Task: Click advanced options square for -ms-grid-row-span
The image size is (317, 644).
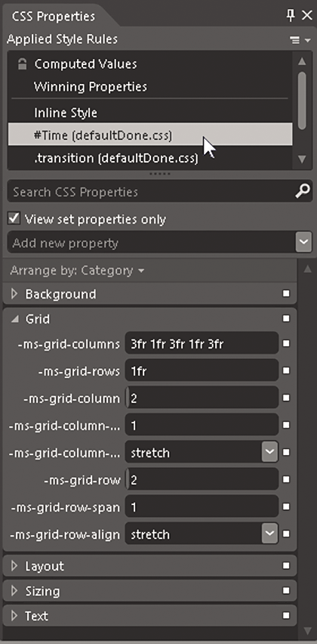Action: [286, 507]
